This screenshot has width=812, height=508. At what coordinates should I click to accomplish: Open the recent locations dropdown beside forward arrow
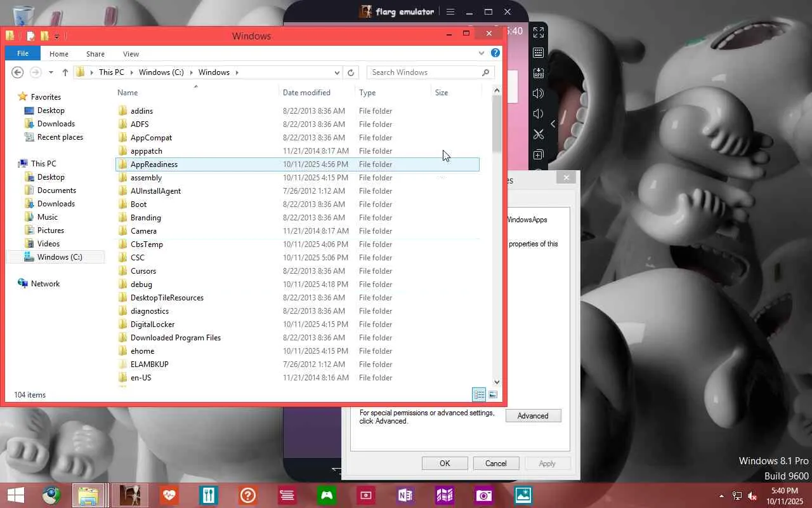click(x=51, y=72)
